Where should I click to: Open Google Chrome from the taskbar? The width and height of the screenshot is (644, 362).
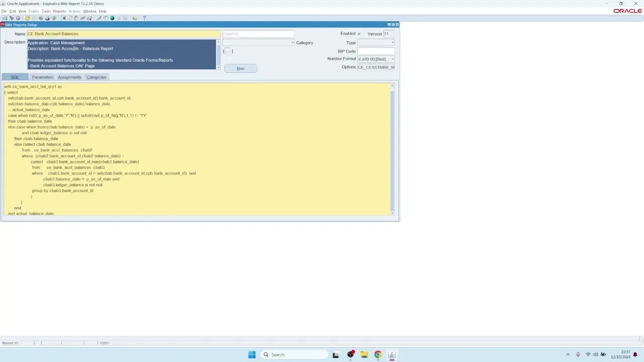[378, 354]
